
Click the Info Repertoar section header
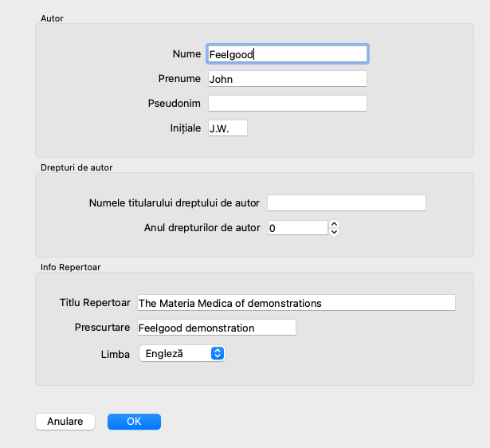click(69, 266)
